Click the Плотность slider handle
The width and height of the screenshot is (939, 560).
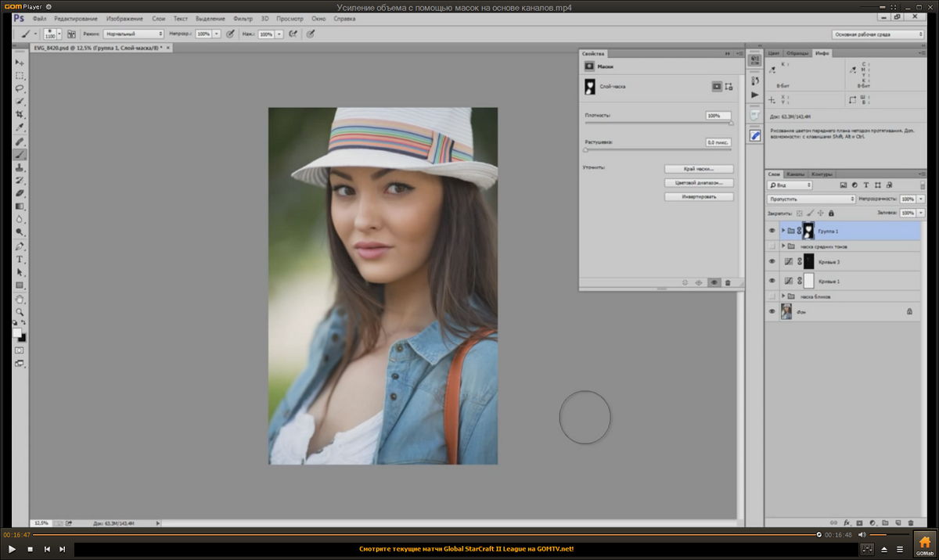[x=732, y=124]
